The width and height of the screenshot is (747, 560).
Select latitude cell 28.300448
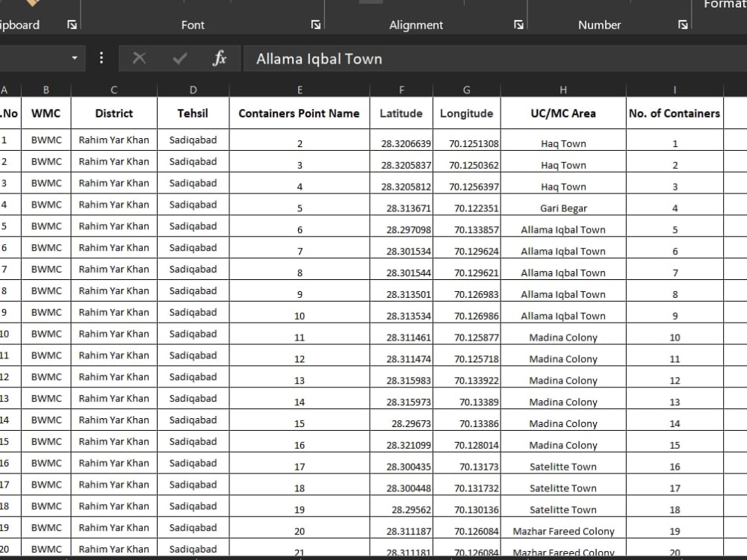pos(402,485)
